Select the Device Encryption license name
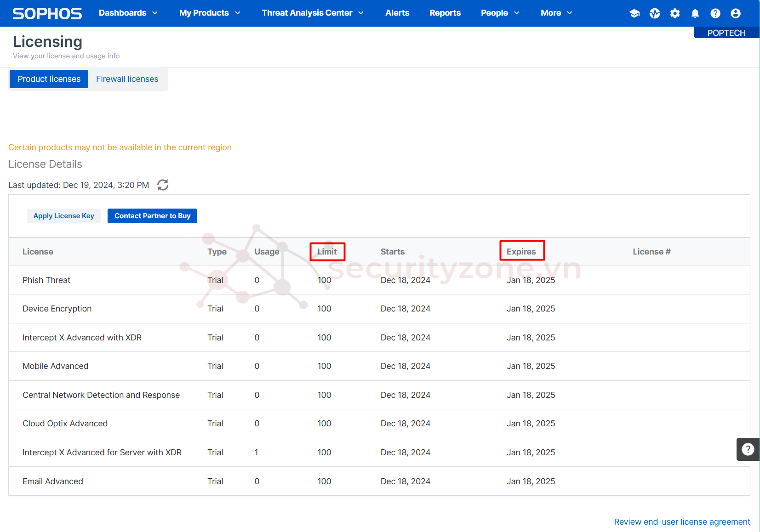This screenshot has width=760, height=532. 57,309
